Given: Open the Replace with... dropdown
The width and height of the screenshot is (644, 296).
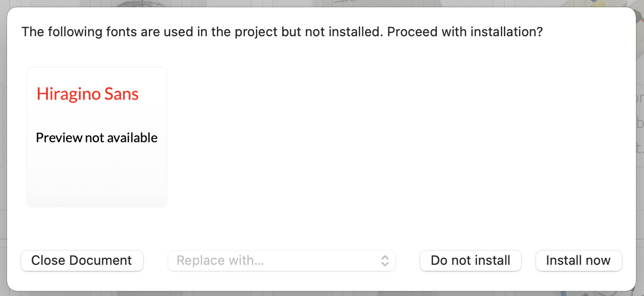Looking at the screenshot, I should coord(282,261).
